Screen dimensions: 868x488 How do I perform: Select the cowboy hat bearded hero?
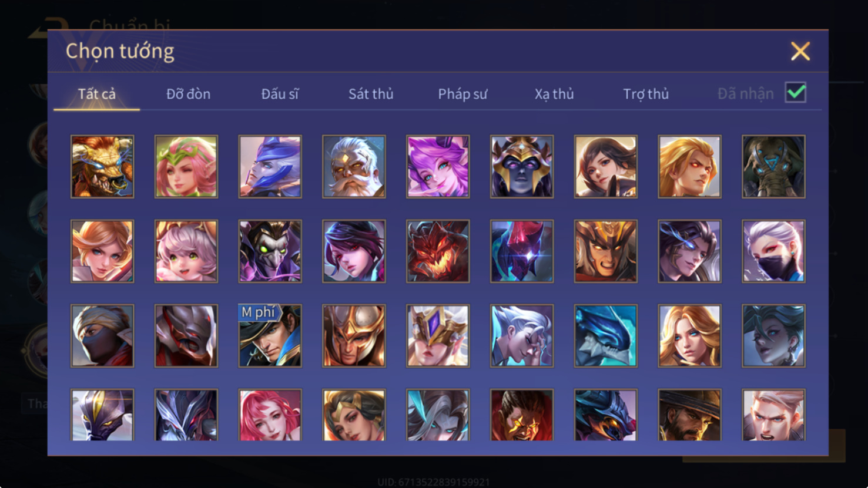[689, 415]
